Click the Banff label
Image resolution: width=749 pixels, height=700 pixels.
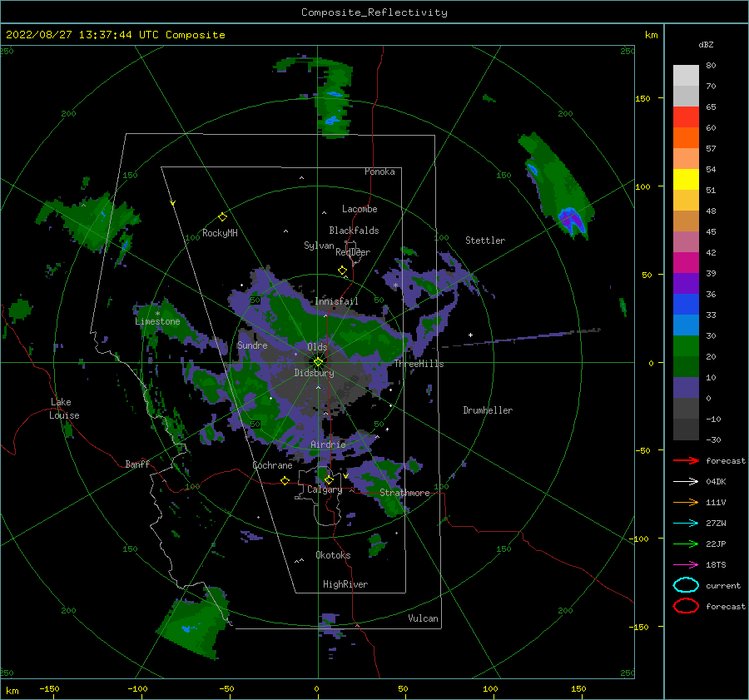(137, 464)
